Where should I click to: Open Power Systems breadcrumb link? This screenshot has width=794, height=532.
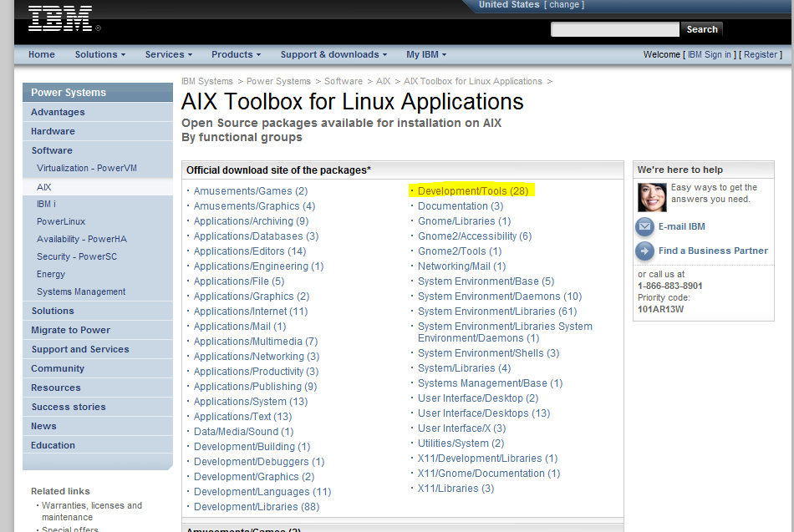tap(278, 82)
